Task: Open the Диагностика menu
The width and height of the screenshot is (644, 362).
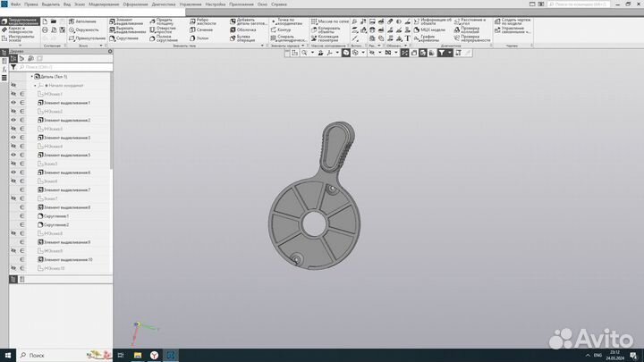Action: point(164,4)
